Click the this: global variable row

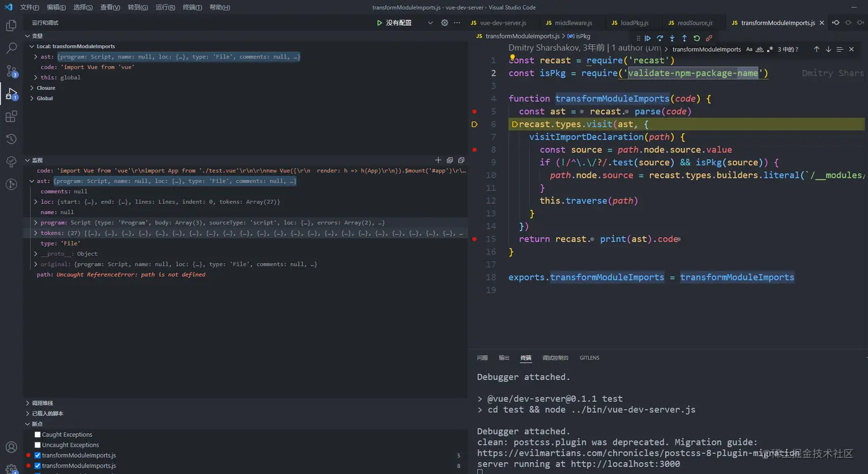[x=246, y=77]
